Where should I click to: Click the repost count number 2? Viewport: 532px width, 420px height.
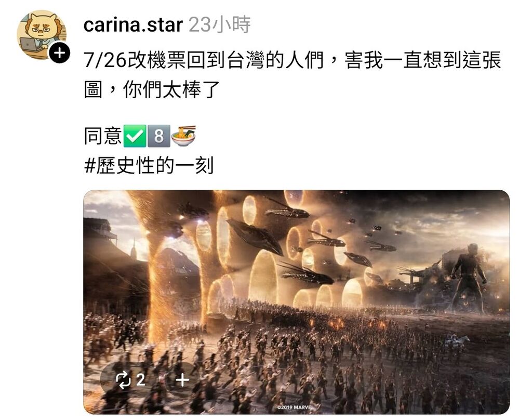pyautogui.click(x=141, y=380)
